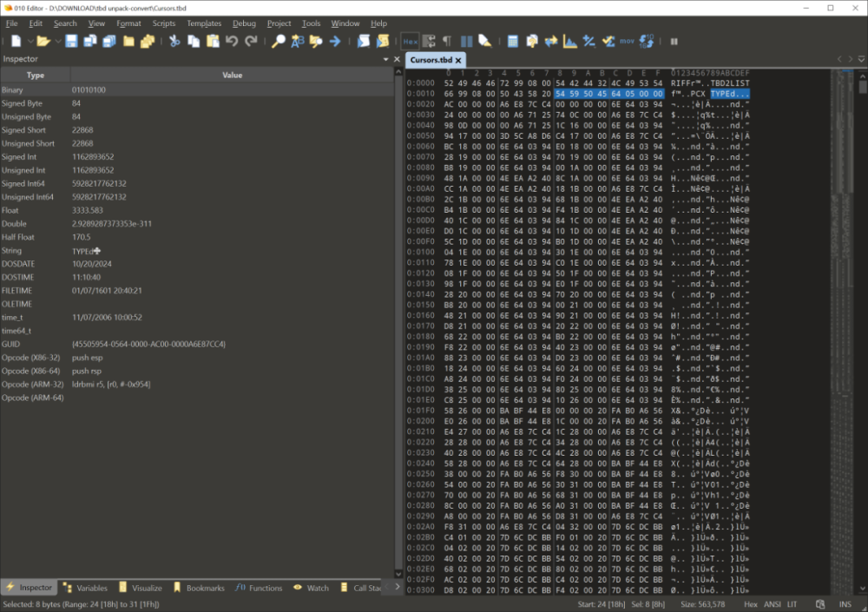868x612 pixels.
Task: Paste with the clipboard icon
Action: 213,41
